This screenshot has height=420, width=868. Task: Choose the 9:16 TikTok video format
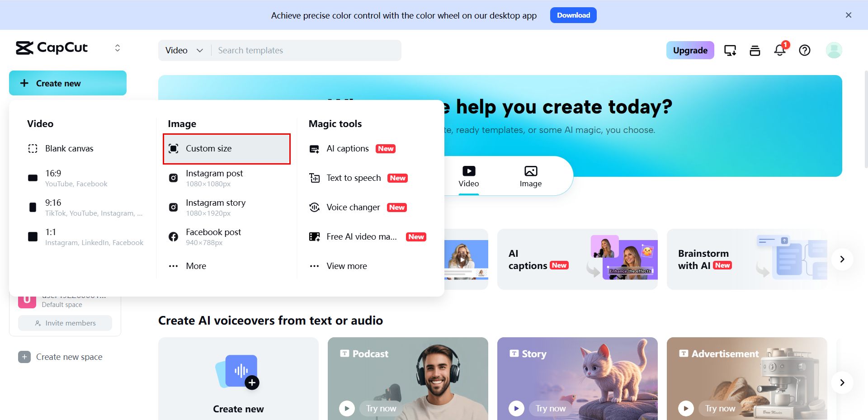[85, 208]
